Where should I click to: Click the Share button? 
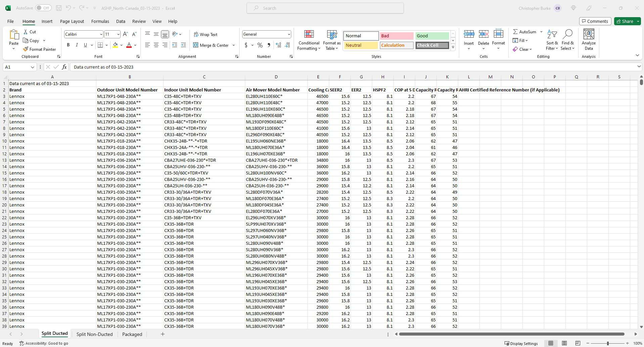(628, 21)
